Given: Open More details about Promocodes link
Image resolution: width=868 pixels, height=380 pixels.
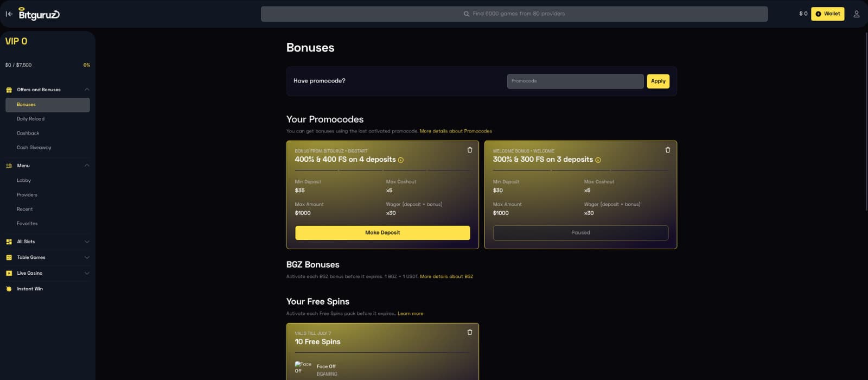Looking at the screenshot, I should [x=456, y=131].
